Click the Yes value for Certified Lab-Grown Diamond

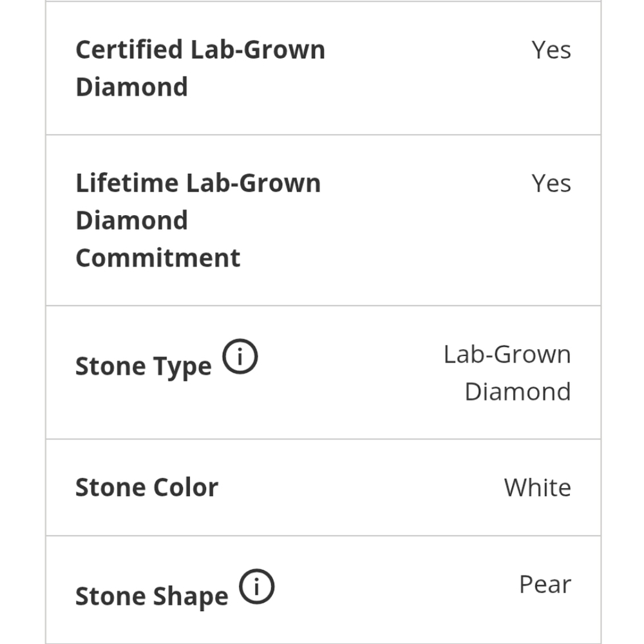click(551, 50)
